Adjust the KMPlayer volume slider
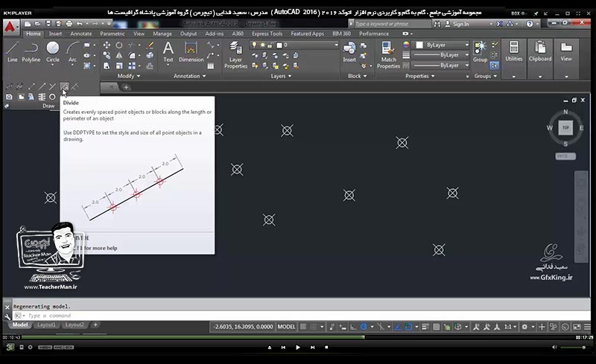Viewport: 596px width, 364px height. click(573, 348)
